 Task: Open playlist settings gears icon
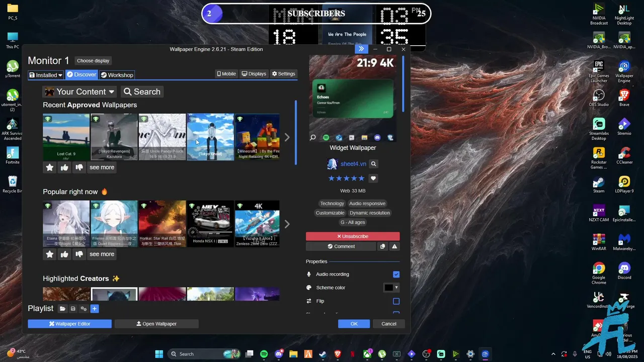point(84,309)
